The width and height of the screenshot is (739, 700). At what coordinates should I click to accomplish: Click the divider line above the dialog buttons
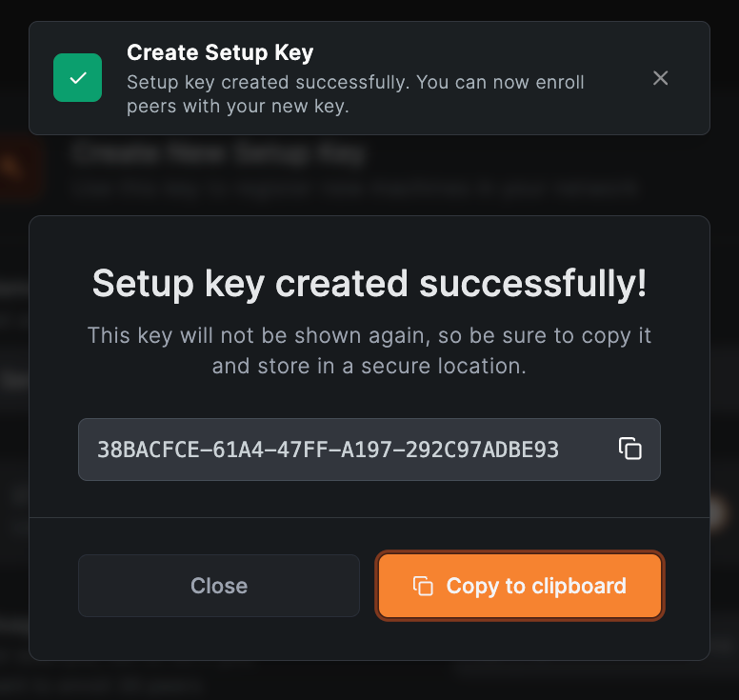tap(369, 517)
